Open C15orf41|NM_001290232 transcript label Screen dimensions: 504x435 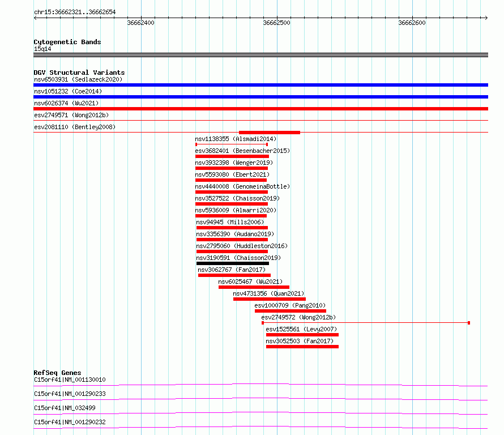click(70, 422)
